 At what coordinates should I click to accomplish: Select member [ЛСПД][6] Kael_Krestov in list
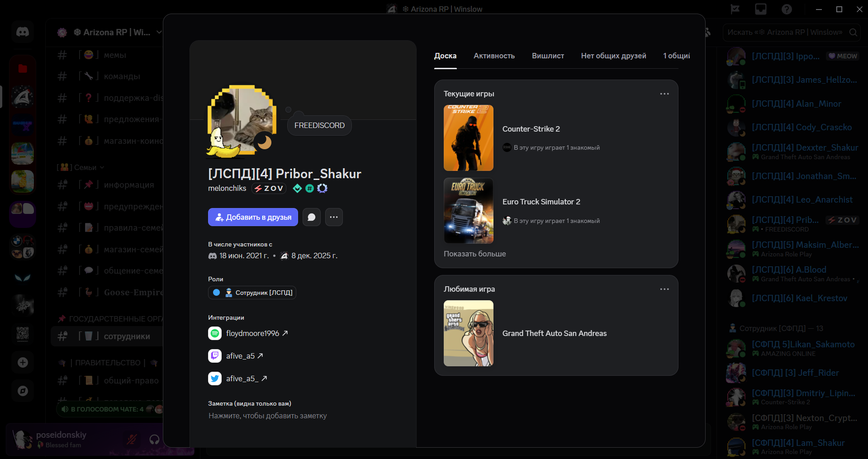coord(792,298)
